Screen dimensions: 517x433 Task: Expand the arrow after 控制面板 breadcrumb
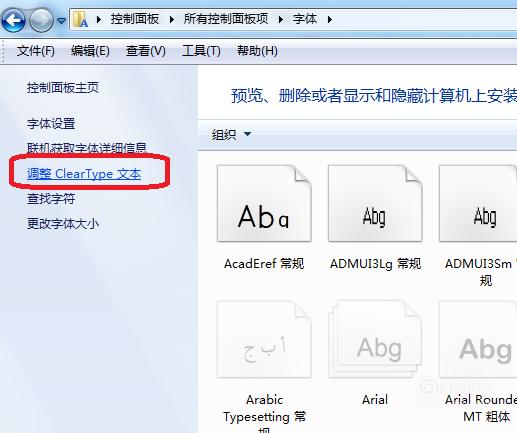[x=172, y=20]
